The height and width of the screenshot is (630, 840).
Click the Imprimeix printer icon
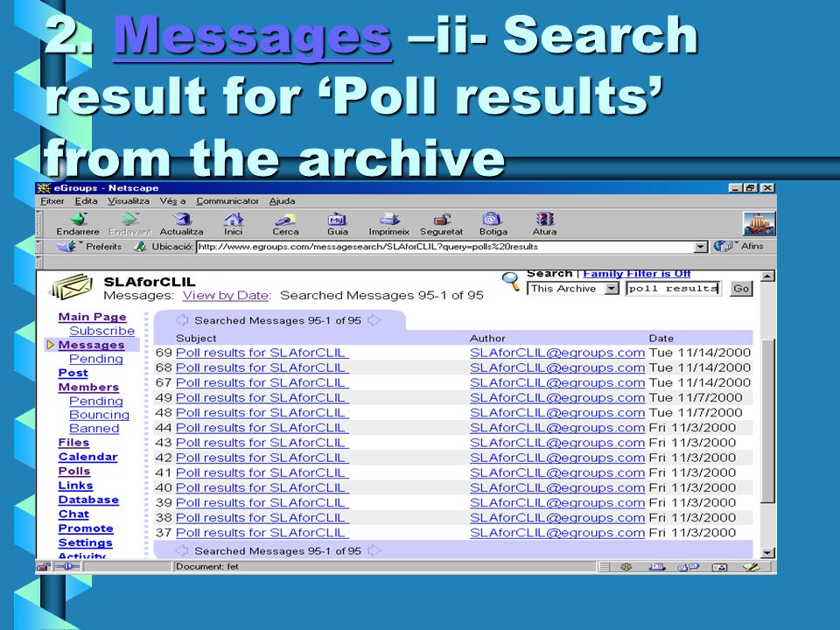[389, 219]
